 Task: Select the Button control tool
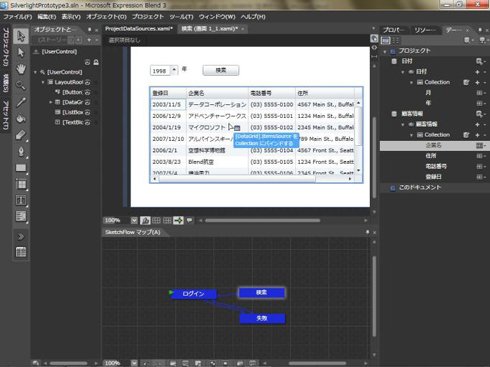click(x=21, y=216)
